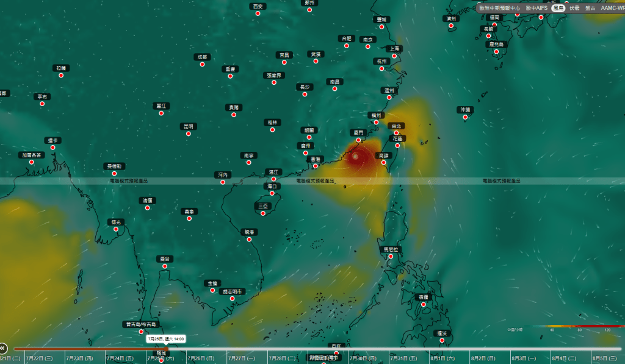
Task: Click the 成都 city marker dot
Action: tap(202, 64)
